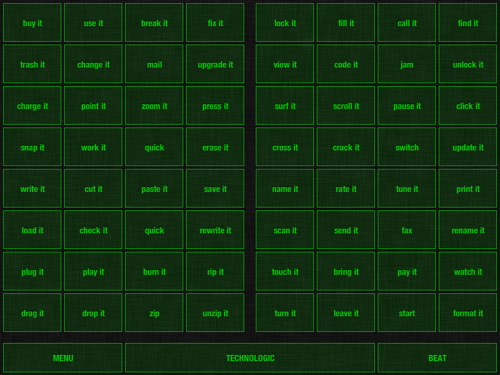Screen dimensions: 500x375
Task: Tap the 'view it' pad
Action: (x=285, y=64)
